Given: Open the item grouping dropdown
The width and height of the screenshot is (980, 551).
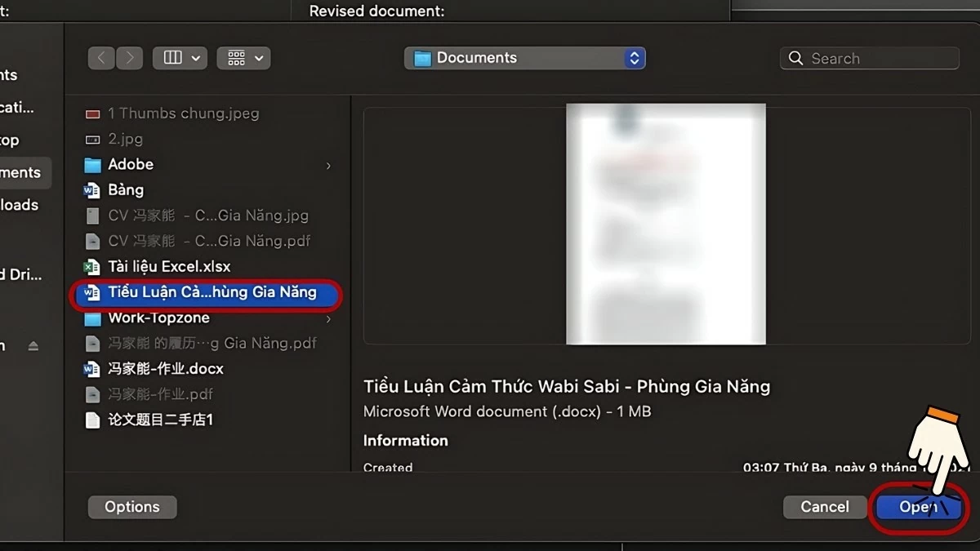Looking at the screenshot, I should 243,57.
